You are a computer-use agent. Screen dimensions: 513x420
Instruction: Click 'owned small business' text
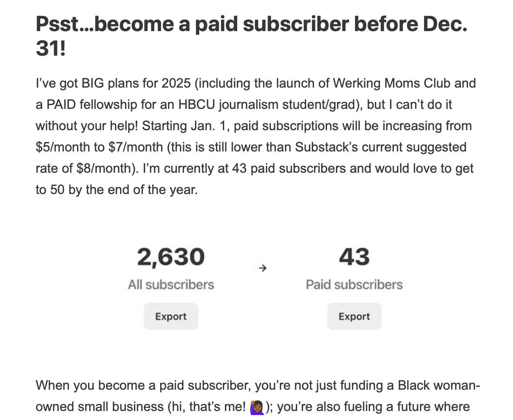click(100, 406)
